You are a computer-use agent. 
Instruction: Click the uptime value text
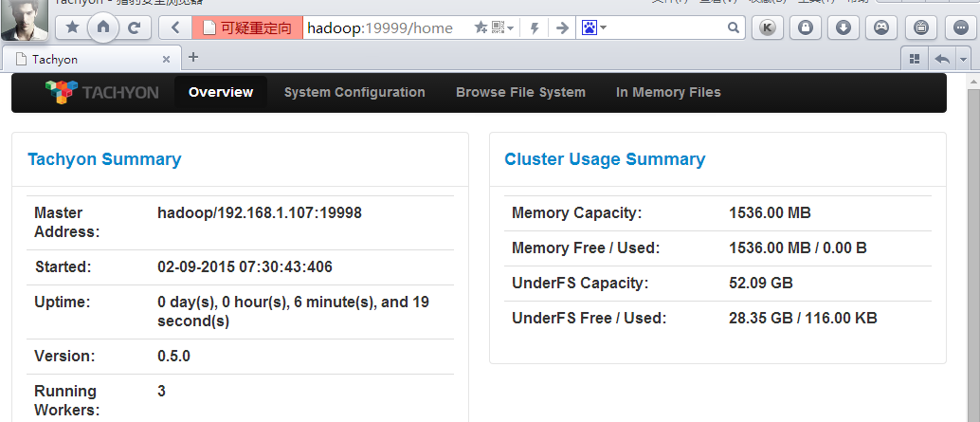[x=293, y=312]
